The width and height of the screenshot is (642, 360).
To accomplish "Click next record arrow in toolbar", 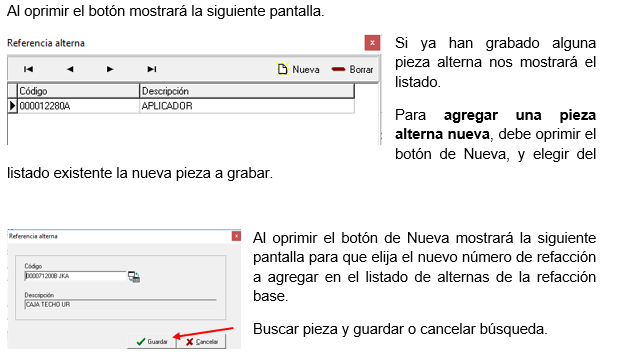I will coord(110,69).
